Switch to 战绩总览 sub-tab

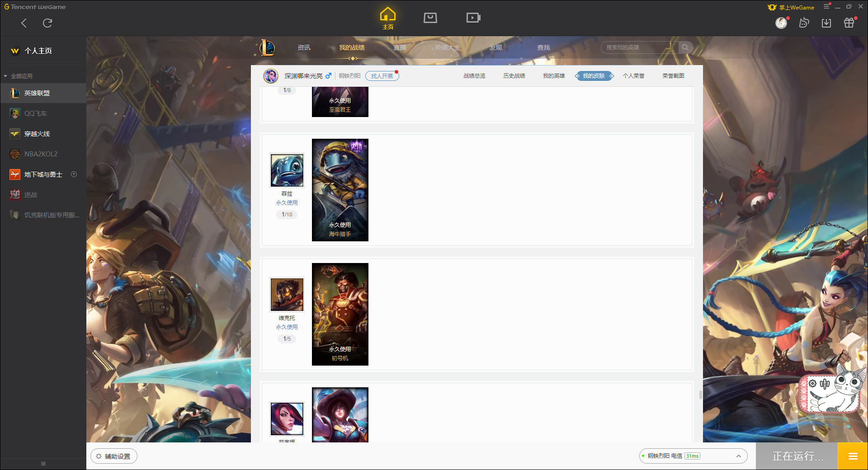[x=474, y=76]
